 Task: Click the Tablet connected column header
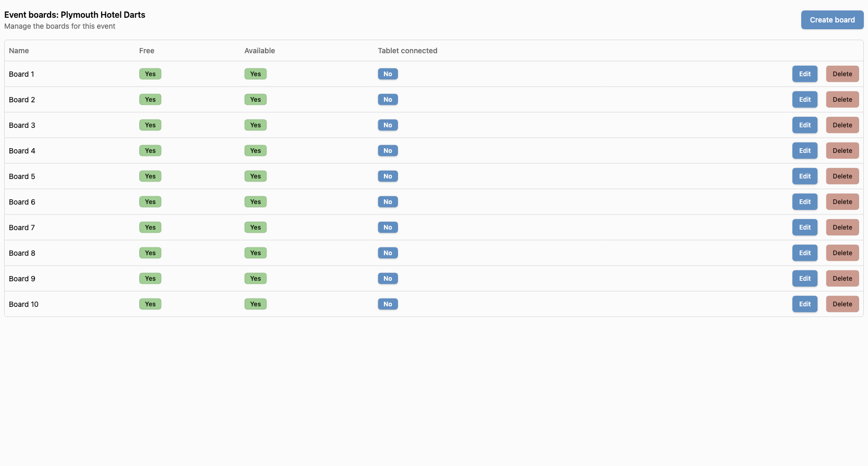pyautogui.click(x=407, y=51)
